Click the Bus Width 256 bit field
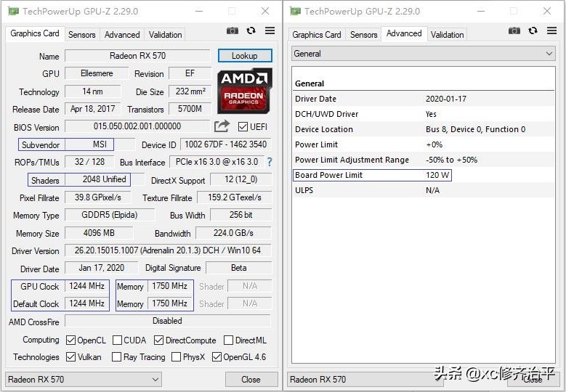566x392 pixels. (240, 216)
